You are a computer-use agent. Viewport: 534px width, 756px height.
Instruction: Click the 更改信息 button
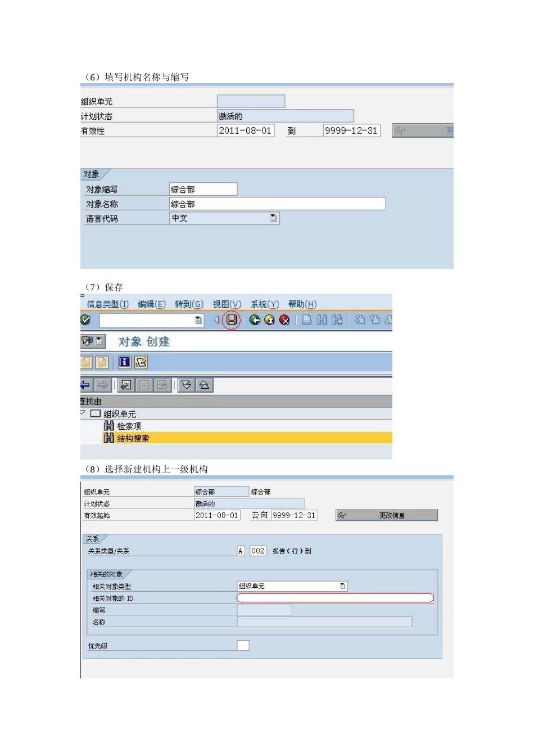(387, 515)
